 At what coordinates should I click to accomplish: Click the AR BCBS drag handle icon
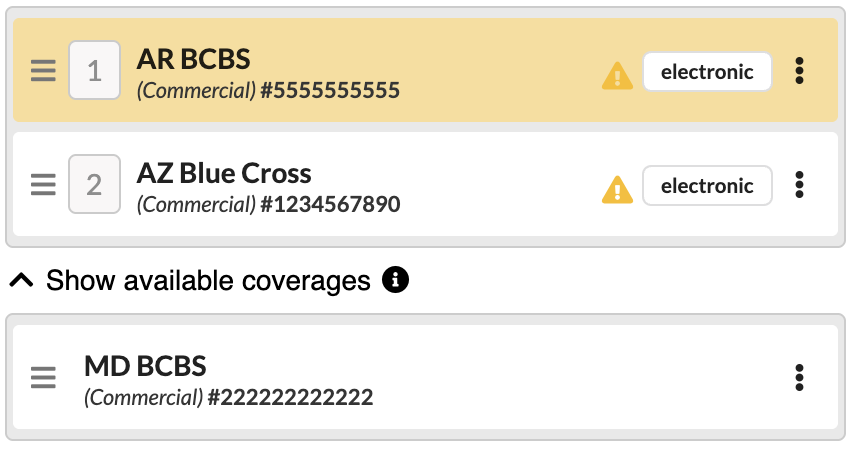tap(42, 72)
